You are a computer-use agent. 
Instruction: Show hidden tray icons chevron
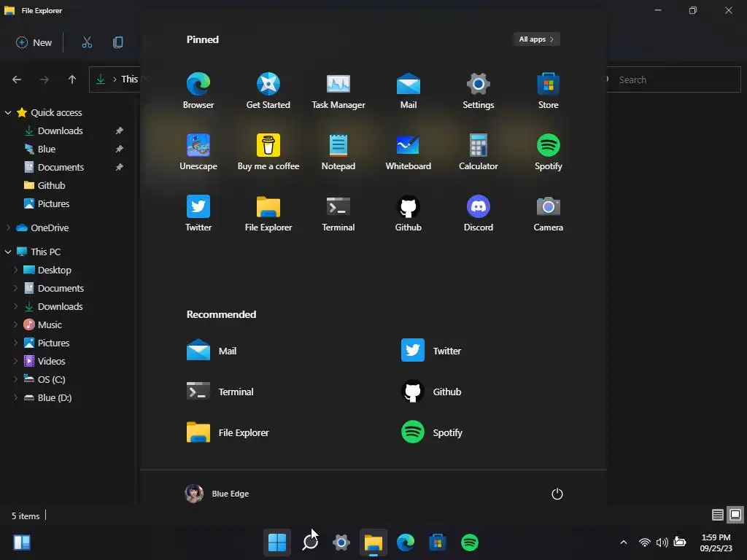click(623, 542)
